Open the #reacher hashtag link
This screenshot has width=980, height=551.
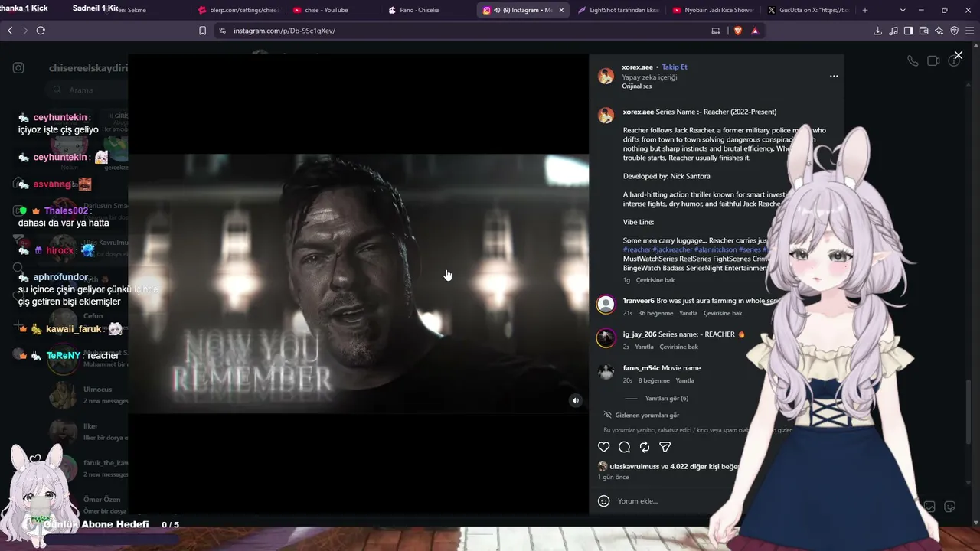pyautogui.click(x=637, y=249)
